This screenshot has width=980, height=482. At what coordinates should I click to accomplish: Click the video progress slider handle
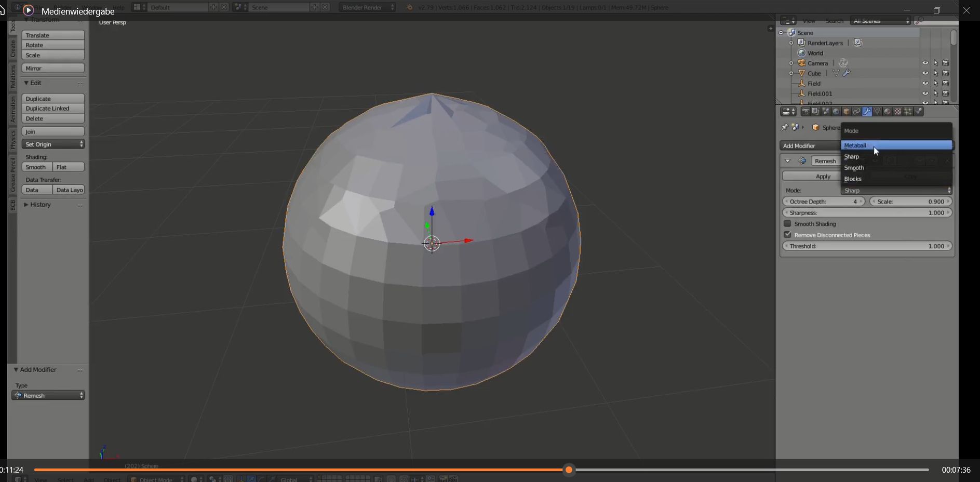[x=569, y=470]
